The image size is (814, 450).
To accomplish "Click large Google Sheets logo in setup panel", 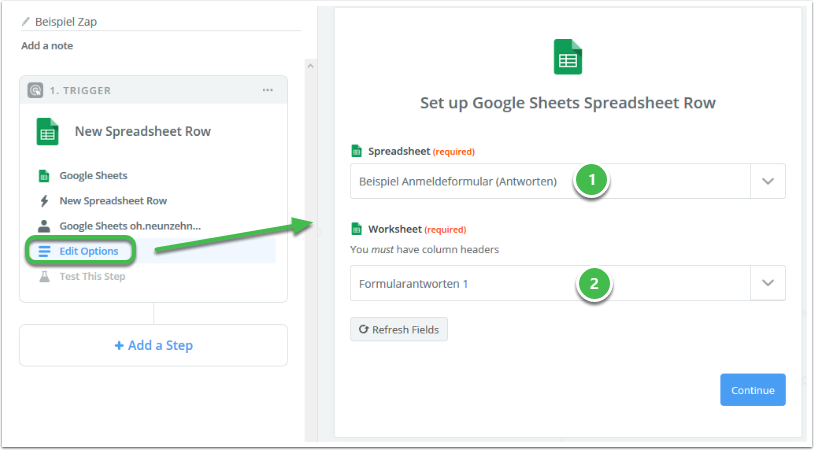I will [567, 57].
